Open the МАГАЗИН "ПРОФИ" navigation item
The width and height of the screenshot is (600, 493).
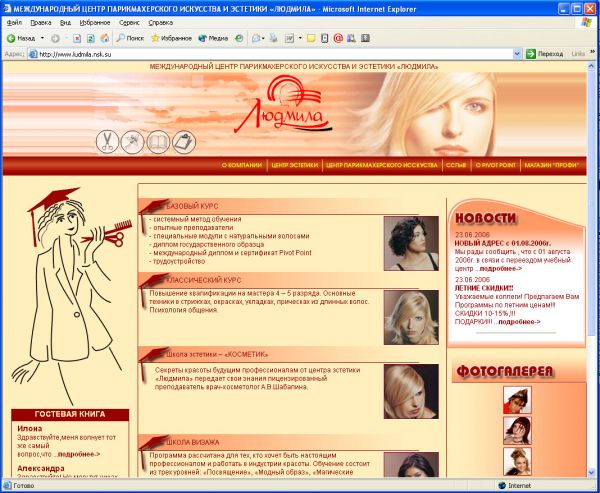pos(551,165)
